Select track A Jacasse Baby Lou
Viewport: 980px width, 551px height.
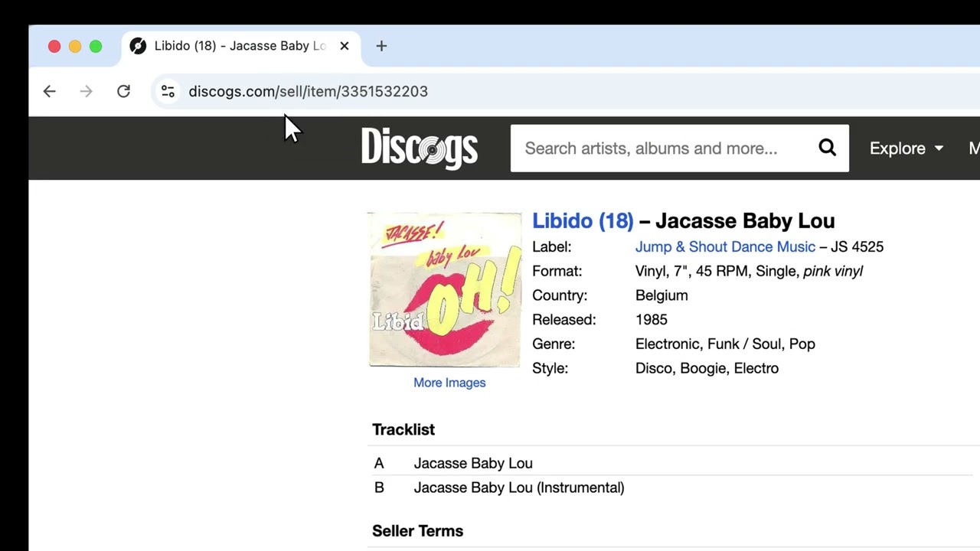coord(473,463)
